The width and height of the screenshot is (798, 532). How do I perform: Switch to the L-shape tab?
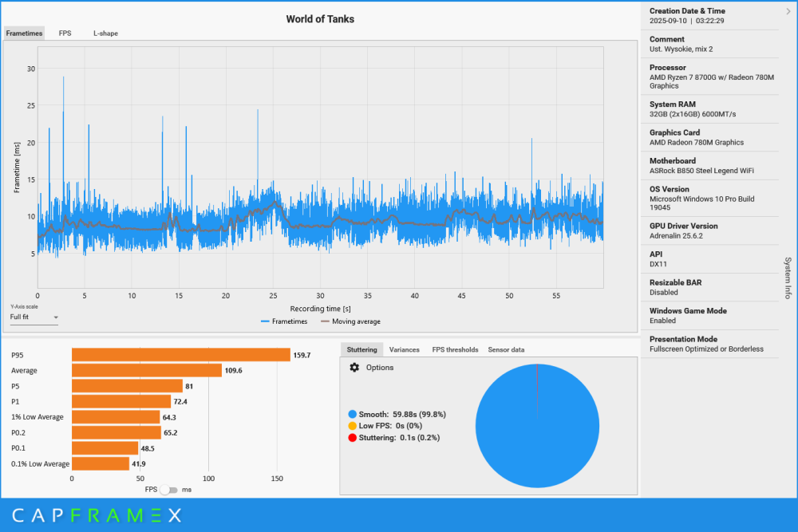pyautogui.click(x=105, y=33)
